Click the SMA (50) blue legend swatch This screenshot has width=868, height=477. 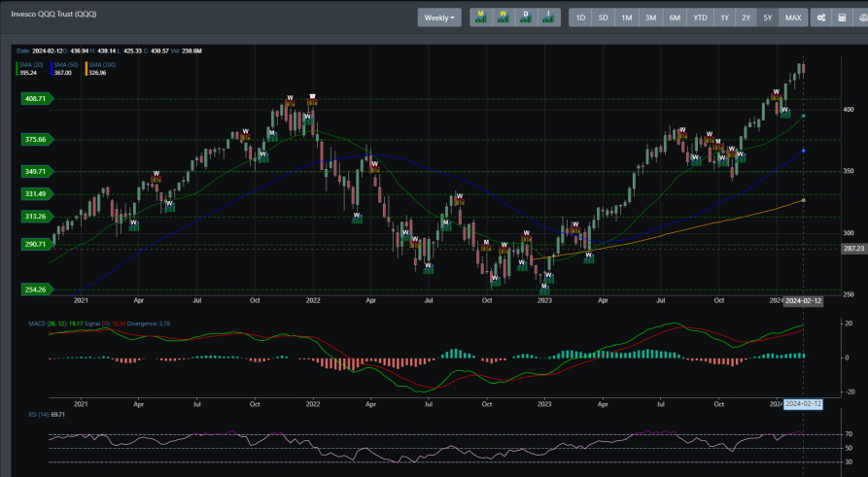[x=52, y=69]
